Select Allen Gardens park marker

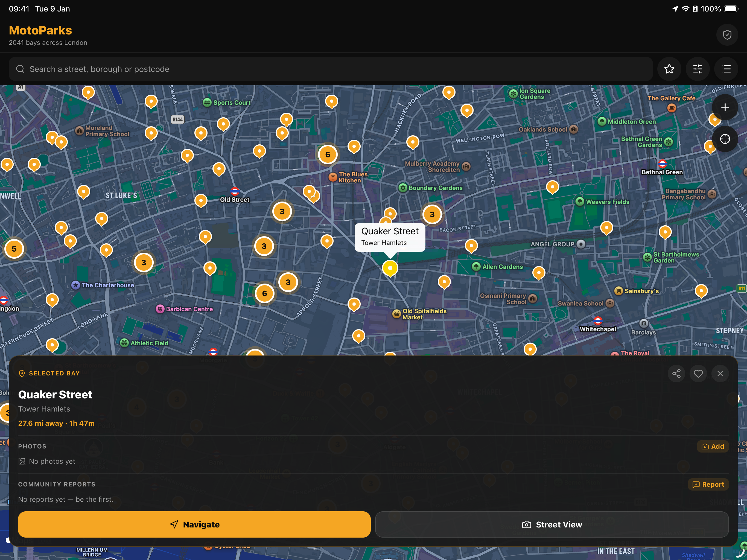pos(476,267)
